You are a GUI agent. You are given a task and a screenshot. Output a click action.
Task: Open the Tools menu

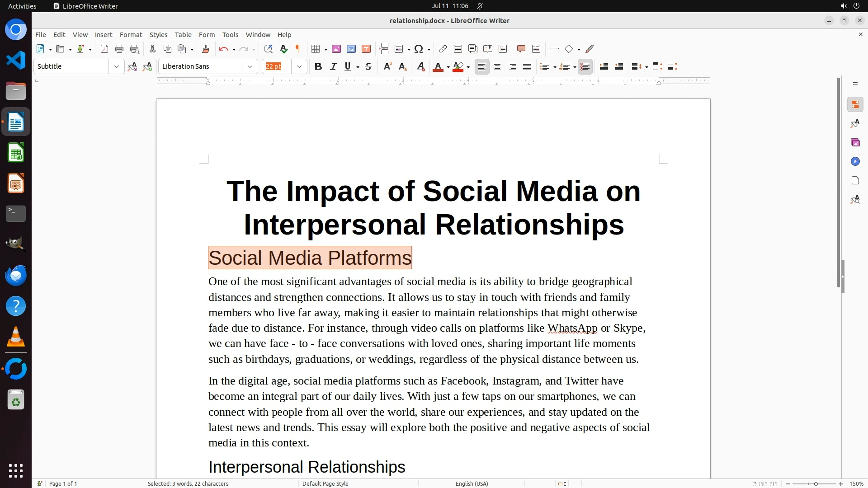[x=230, y=35]
